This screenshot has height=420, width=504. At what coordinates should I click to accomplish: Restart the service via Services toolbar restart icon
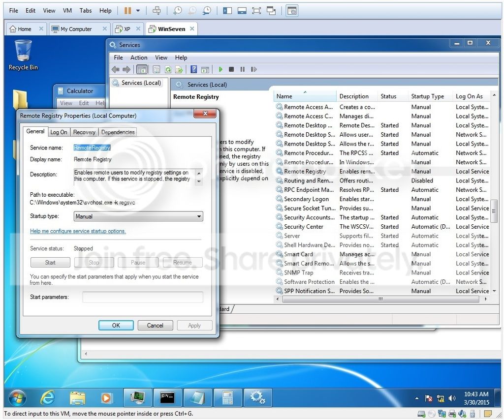coord(253,69)
